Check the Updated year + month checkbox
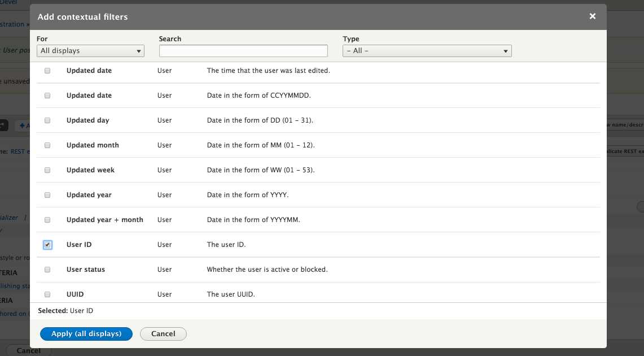 click(47, 220)
